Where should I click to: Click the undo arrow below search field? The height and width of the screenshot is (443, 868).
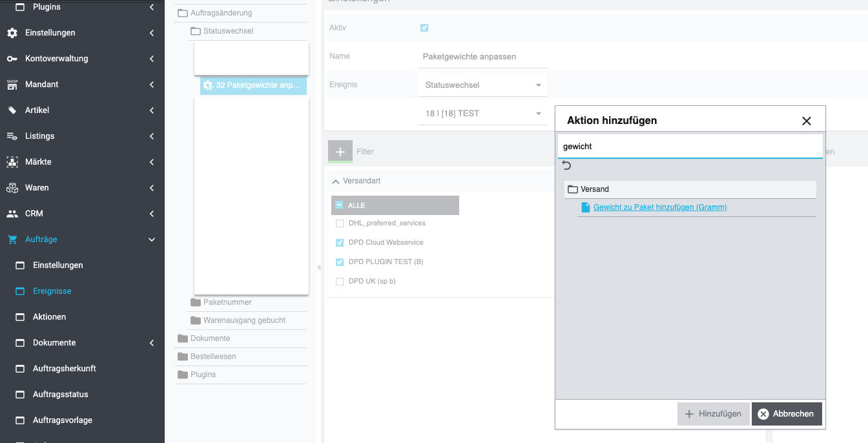coord(567,166)
